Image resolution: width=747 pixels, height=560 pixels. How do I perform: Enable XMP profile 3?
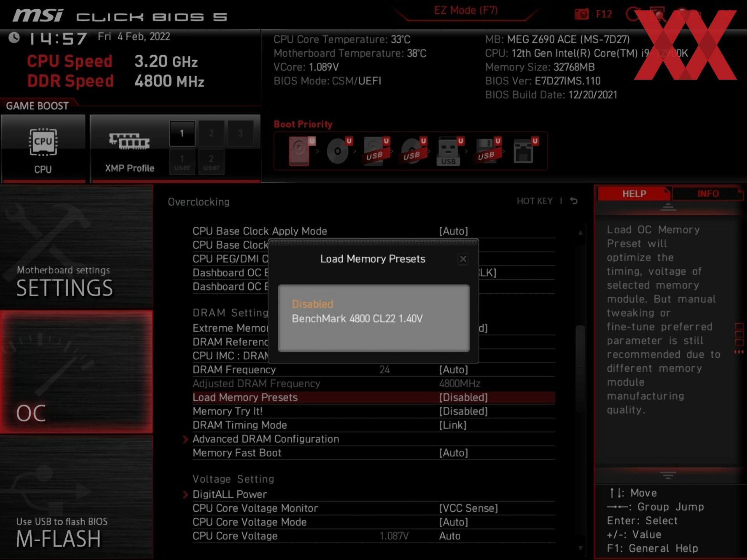(240, 133)
